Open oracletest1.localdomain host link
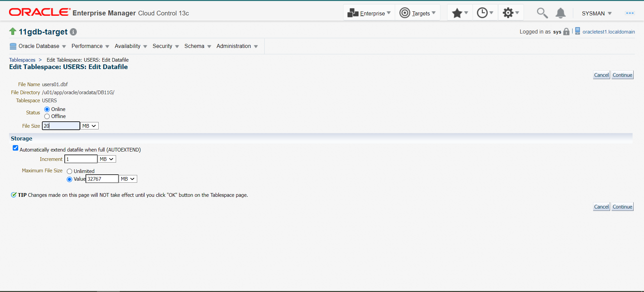 [x=608, y=32]
